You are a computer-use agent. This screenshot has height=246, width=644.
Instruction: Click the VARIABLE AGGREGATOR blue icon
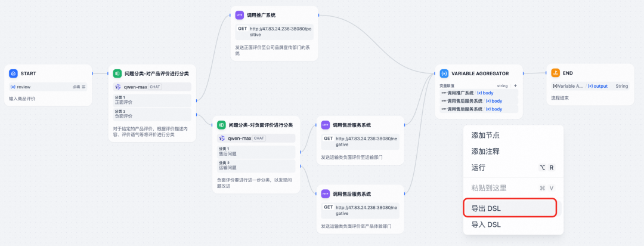point(444,73)
